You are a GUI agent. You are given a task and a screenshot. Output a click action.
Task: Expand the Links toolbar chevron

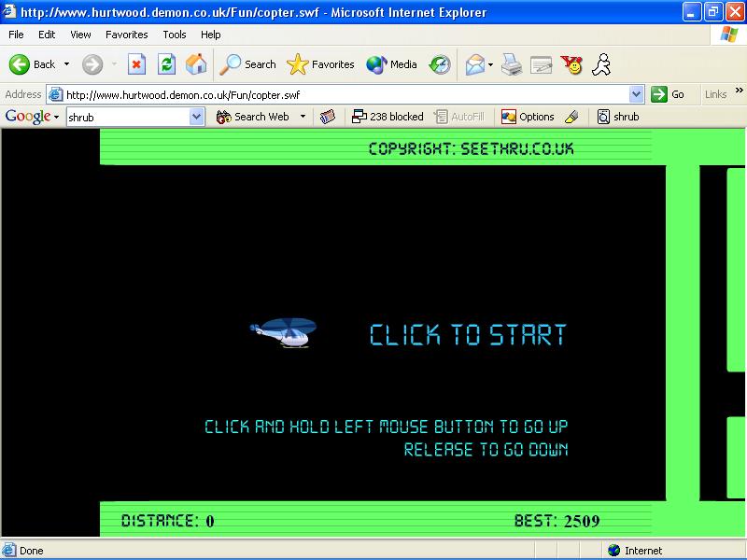point(739,90)
